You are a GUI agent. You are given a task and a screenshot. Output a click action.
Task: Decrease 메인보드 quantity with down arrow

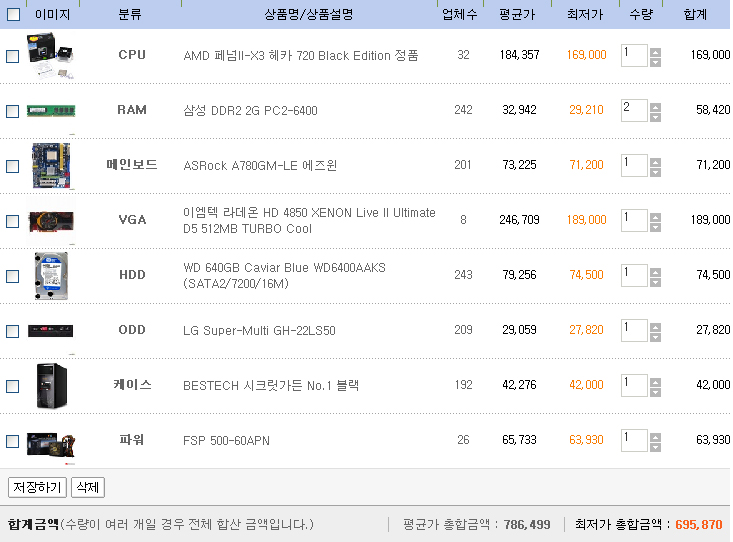(655, 172)
